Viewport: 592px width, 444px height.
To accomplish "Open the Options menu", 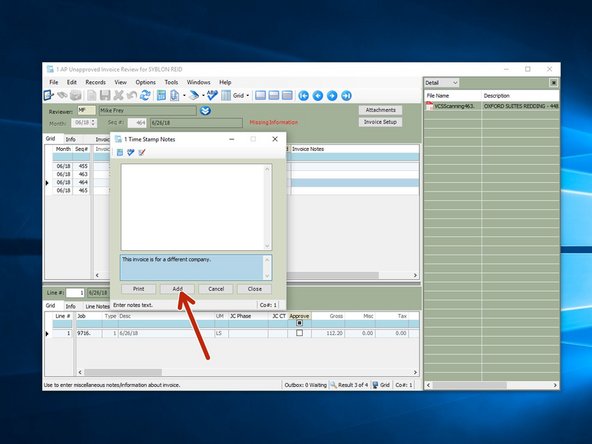I will (x=145, y=82).
